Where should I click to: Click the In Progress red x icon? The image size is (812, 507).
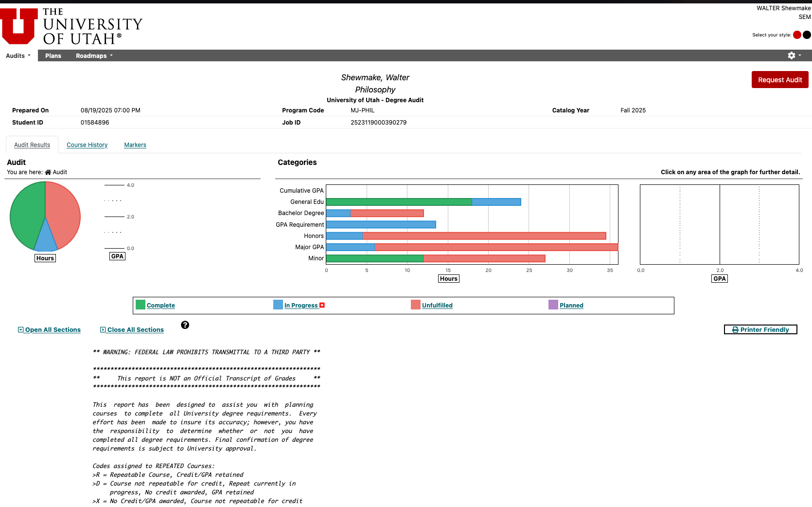pos(322,305)
